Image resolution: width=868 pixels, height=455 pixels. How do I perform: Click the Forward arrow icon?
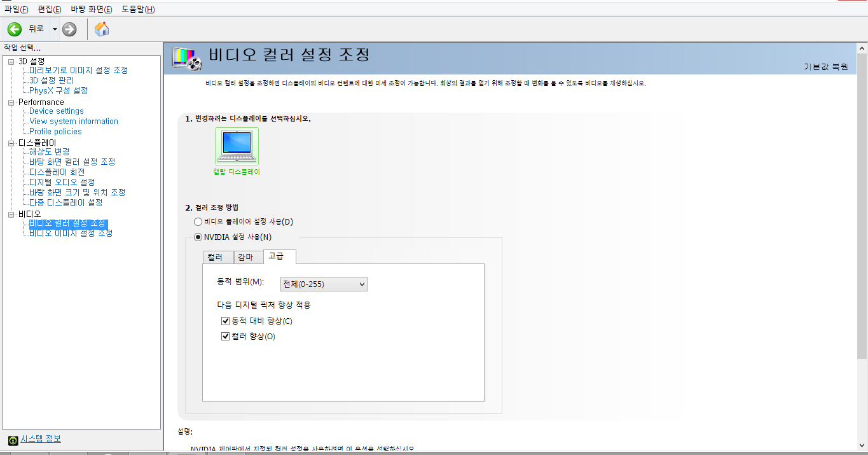pyautogui.click(x=69, y=29)
